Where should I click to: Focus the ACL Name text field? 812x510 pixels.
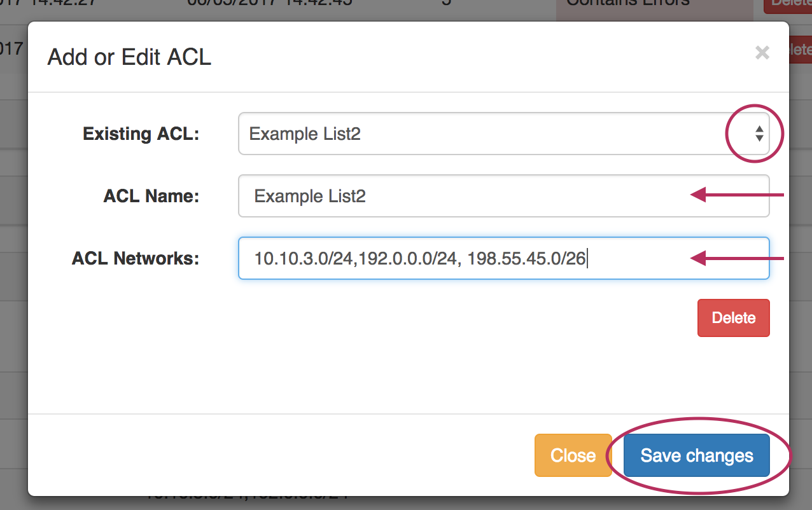[503, 196]
